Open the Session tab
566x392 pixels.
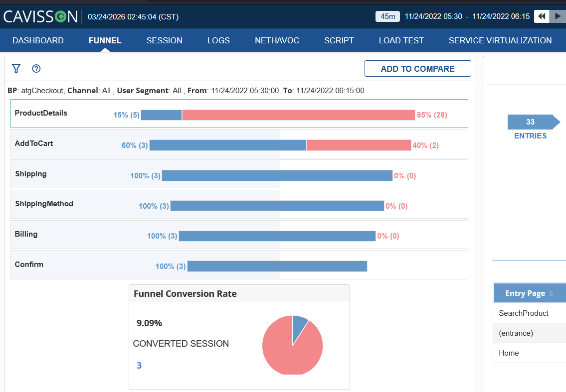click(164, 40)
